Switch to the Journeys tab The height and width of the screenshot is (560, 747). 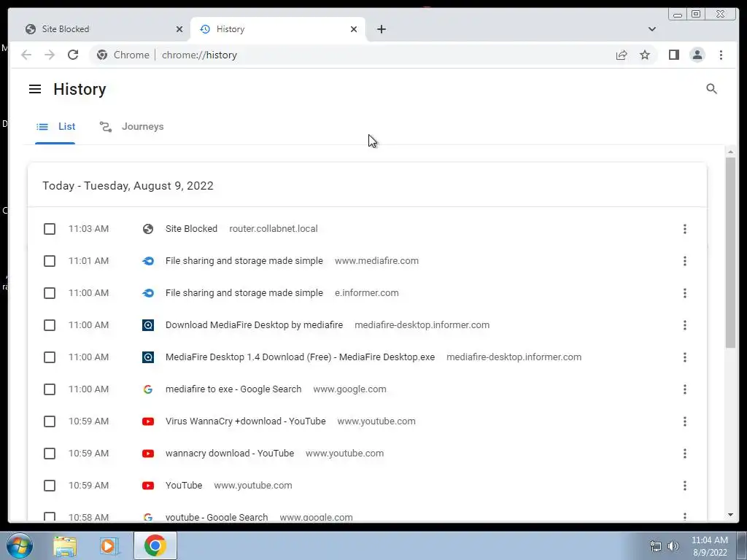[131, 127]
